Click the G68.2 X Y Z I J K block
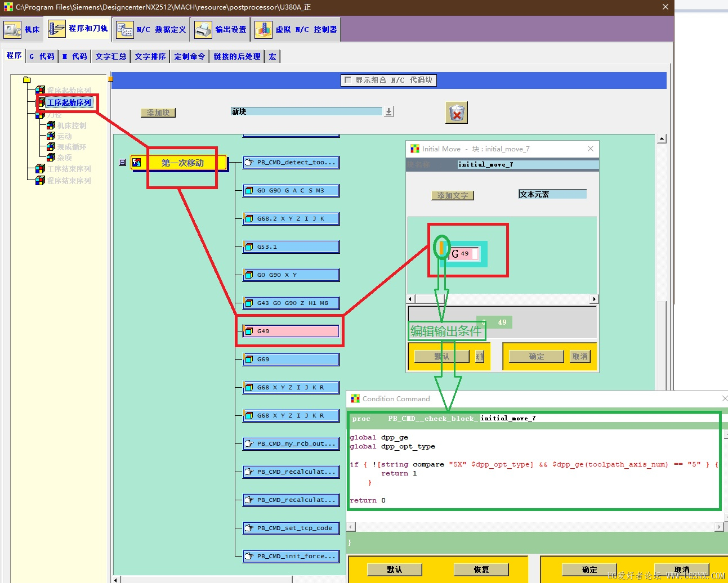Screen dimensions: 728x583 291,218
